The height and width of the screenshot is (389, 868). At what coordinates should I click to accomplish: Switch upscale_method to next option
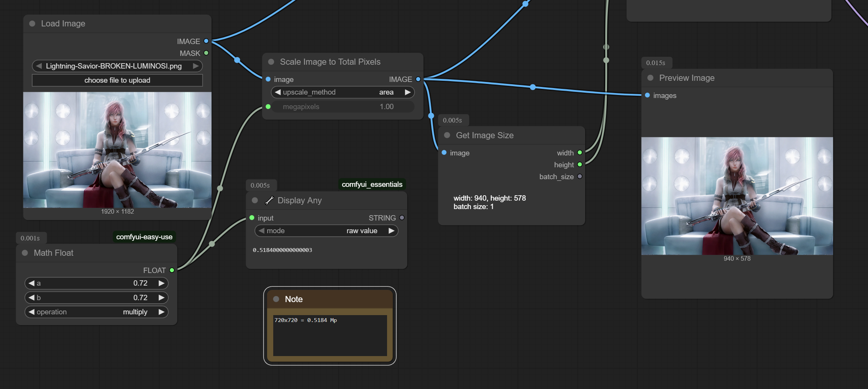[x=408, y=92]
